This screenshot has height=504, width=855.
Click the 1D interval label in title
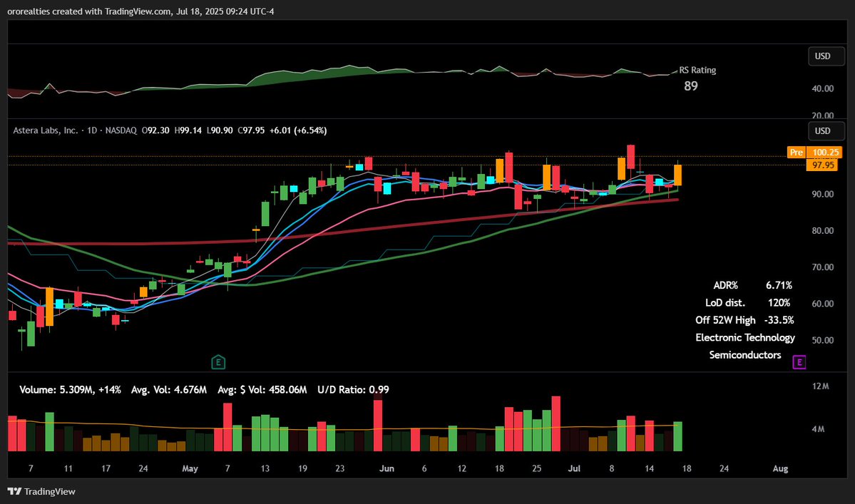click(x=92, y=130)
